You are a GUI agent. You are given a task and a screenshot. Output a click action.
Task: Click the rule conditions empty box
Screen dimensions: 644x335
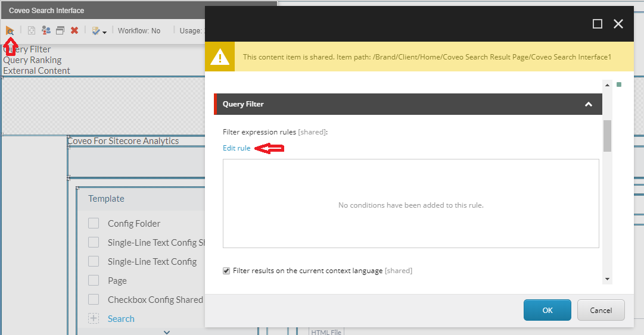(x=410, y=203)
